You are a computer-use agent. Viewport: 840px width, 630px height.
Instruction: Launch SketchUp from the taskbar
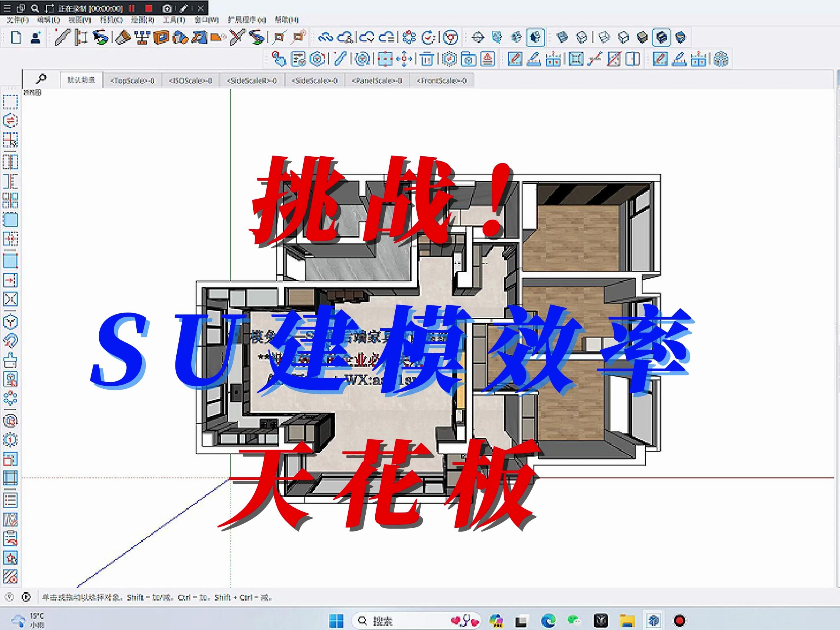[x=652, y=621]
